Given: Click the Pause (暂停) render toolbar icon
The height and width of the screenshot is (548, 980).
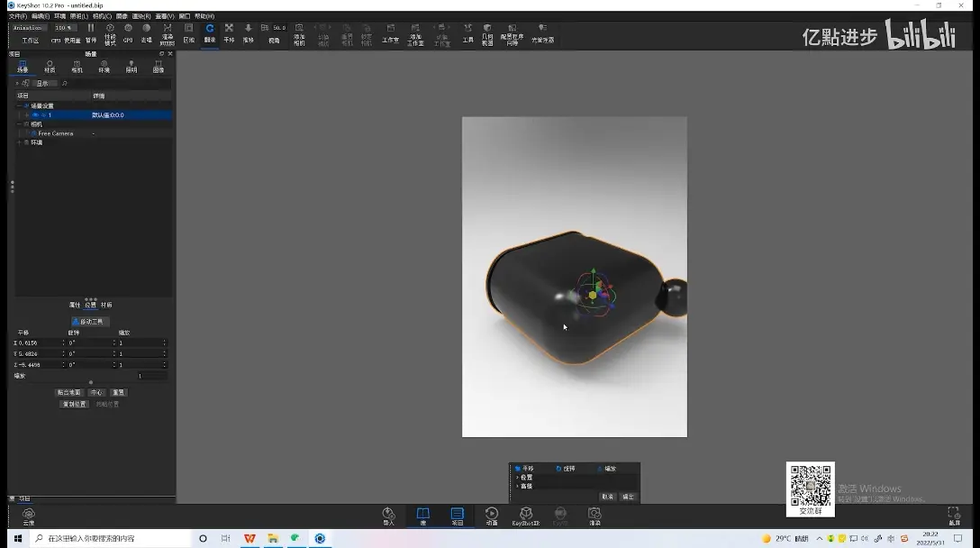Looking at the screenshot, I should tap(91, 32).
